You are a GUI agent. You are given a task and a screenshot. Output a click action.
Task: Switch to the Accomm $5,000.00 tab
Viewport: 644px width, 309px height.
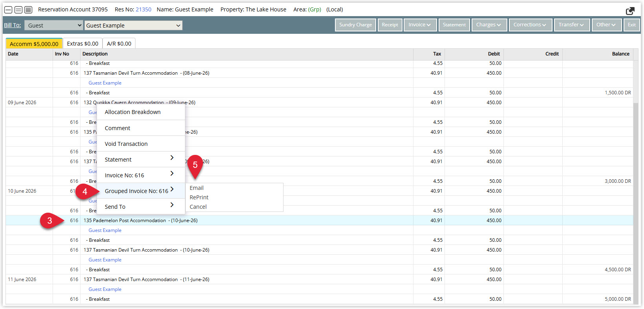[34, 44]
